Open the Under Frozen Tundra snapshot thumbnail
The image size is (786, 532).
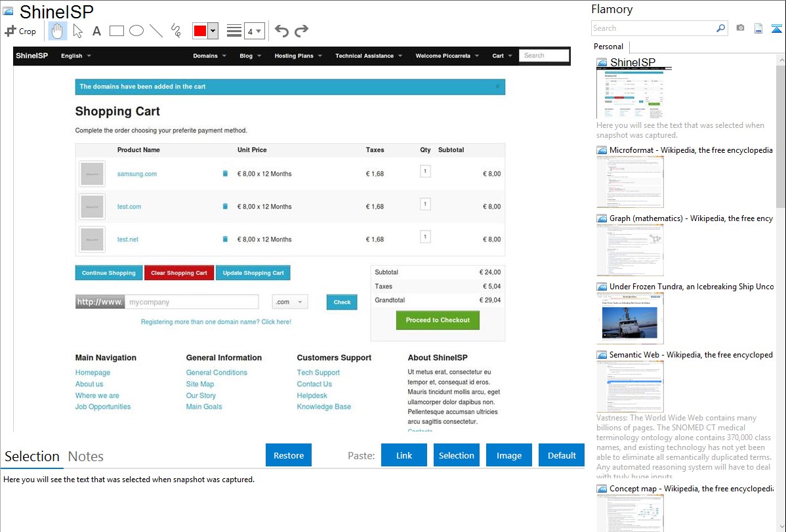(x=630, y=318)
